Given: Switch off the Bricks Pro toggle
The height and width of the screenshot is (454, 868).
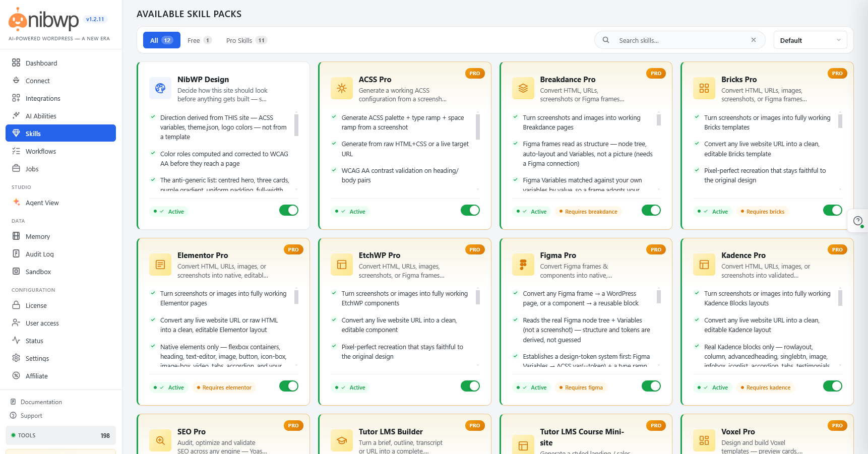Looking at the screenshot, I should pyautogui.click(x=833, y=210).
